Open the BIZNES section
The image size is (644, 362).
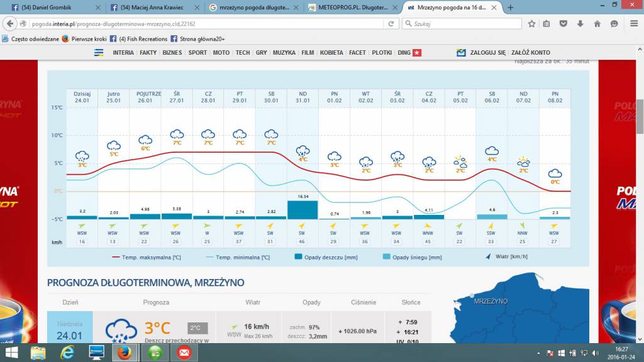coord(172,53)
